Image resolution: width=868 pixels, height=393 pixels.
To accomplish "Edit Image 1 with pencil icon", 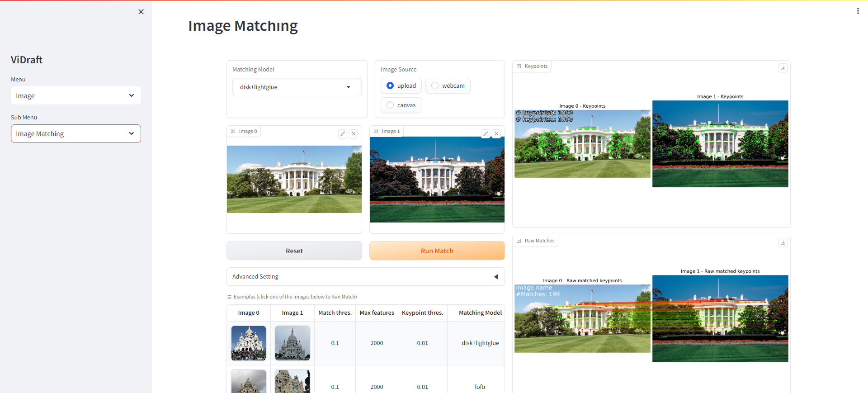I will point(485,133).
